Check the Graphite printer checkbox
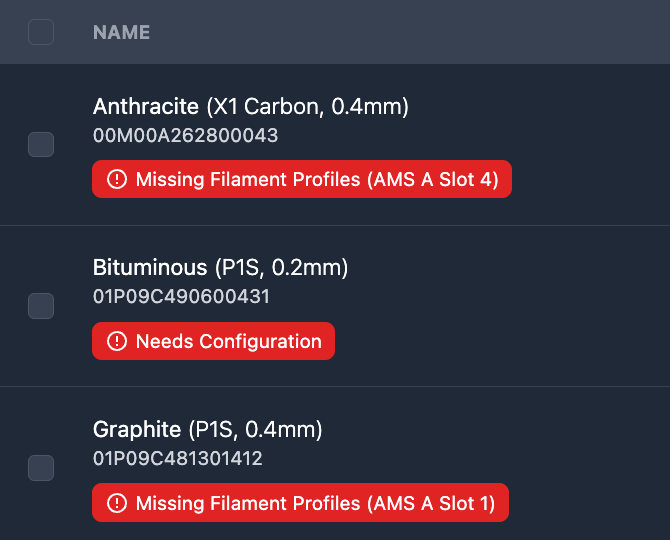This screenshot has height=540, width=670. tap(41, 468)
